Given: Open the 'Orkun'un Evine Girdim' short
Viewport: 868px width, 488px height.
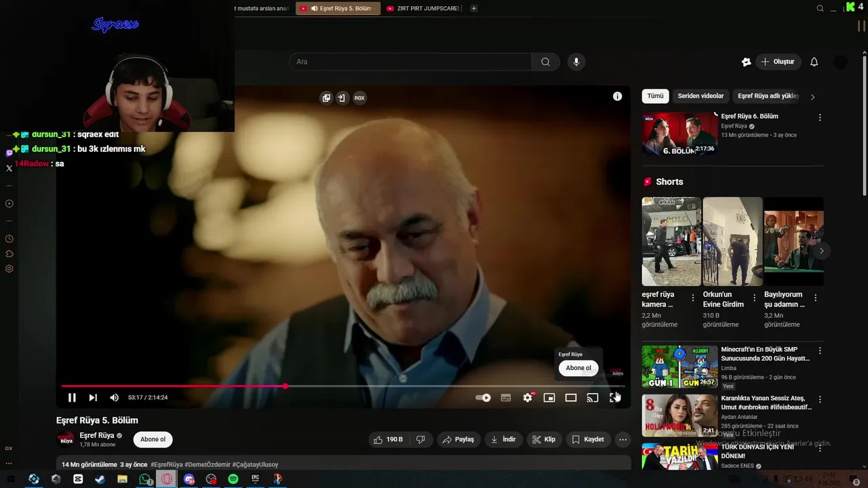Looking at the screenshot, I should point(732,241).
